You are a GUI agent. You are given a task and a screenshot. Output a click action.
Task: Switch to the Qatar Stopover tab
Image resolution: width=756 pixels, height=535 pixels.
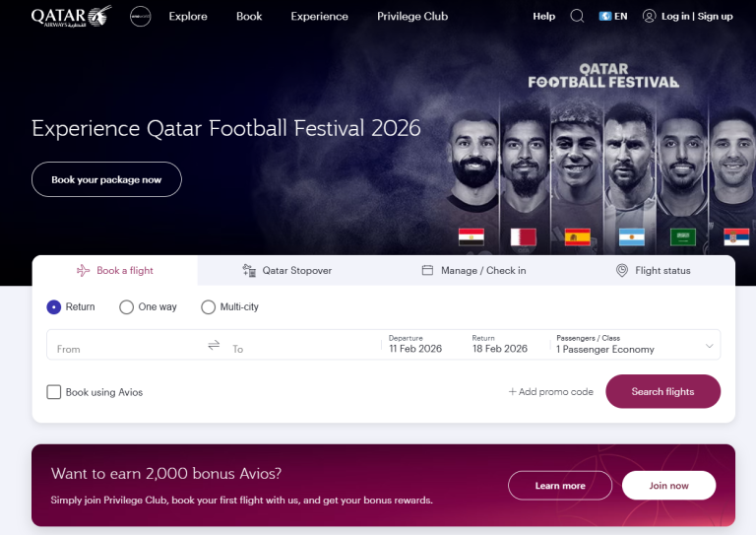coord(286,271)
